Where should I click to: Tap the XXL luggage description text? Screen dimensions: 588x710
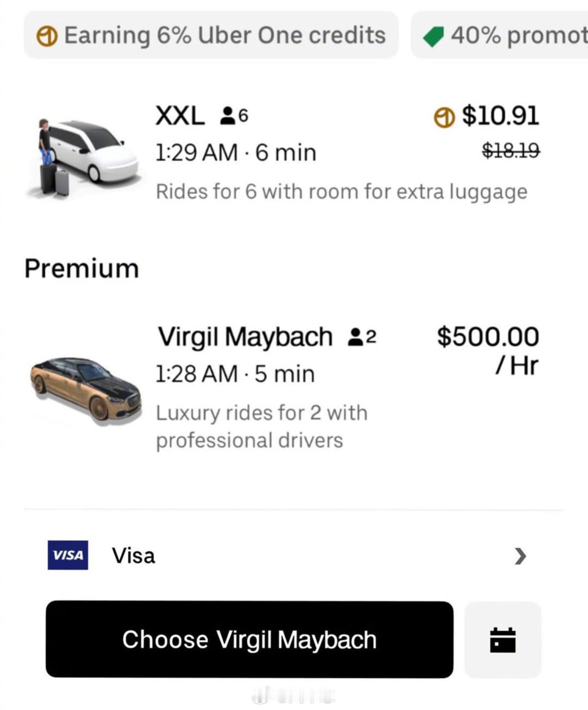(x=341, y=191)
